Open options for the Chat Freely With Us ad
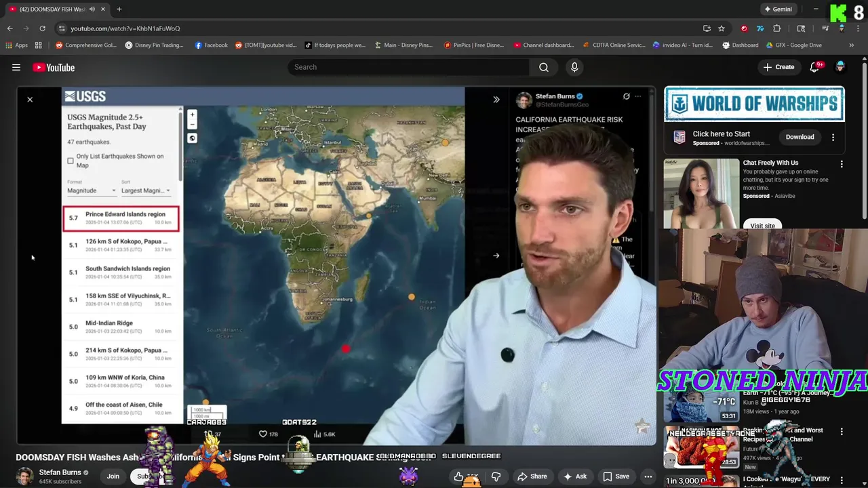This screenshot has width=868, height=488. point(842,164)
